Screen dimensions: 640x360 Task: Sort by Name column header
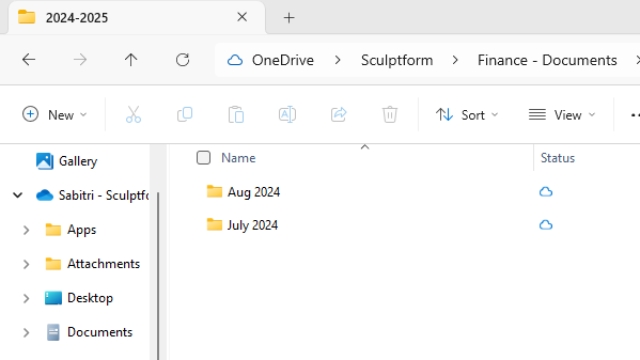238,158
